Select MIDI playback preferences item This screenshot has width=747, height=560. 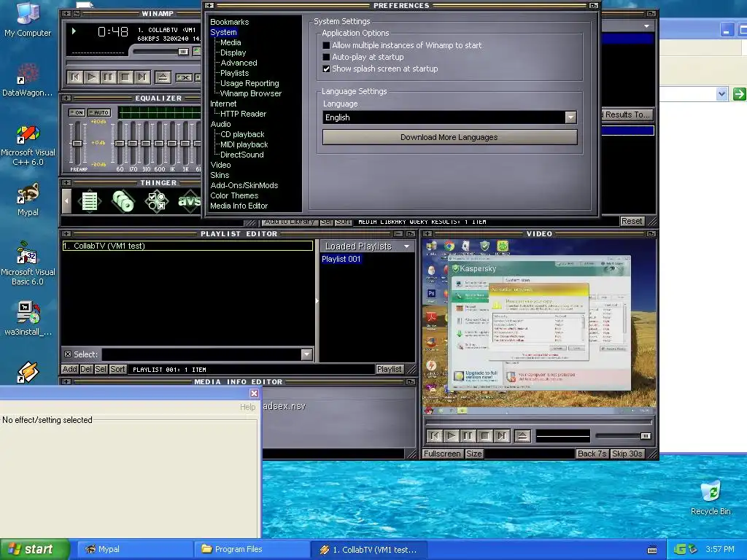coord(244,145)
